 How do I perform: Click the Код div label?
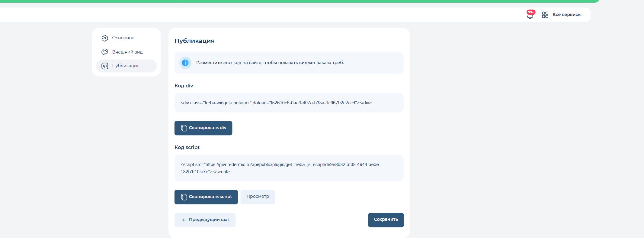click(184, 86)
